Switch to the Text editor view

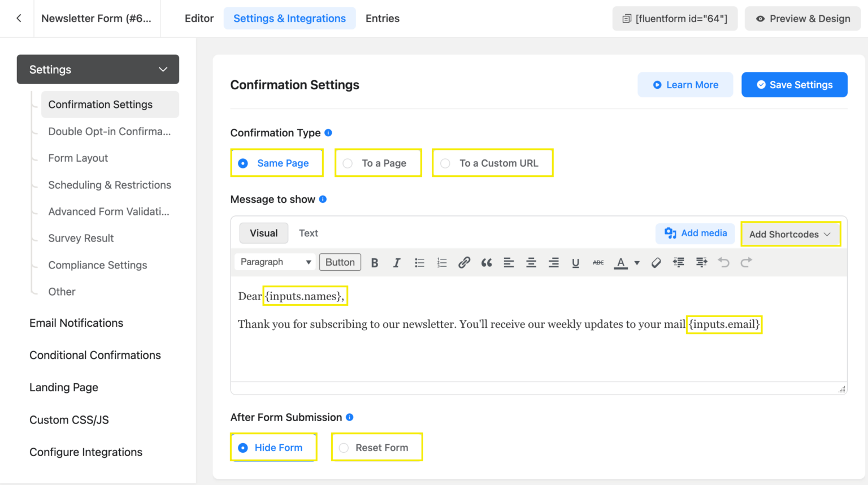[309, 233]
